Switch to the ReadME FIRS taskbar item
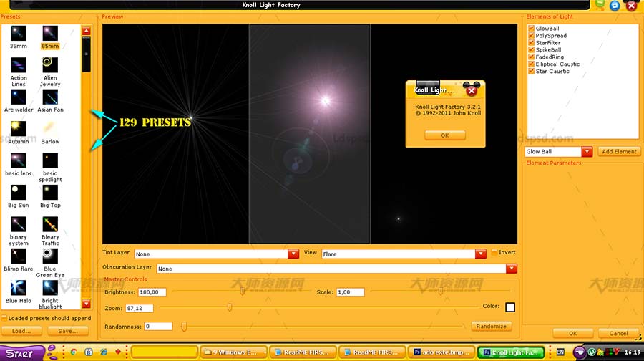Viewport: 644px width, 361px height. click(302, 352)
